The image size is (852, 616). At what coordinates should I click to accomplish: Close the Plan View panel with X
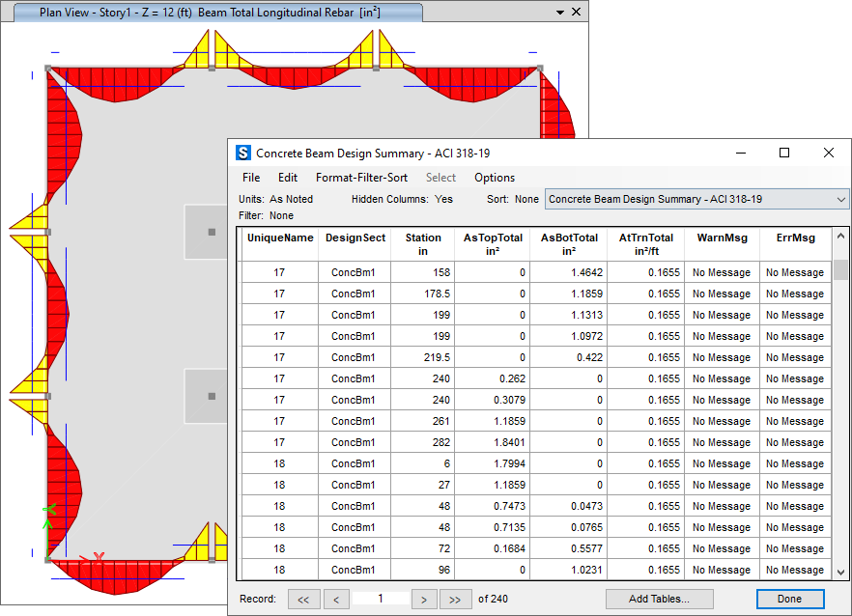coord(577,13)
